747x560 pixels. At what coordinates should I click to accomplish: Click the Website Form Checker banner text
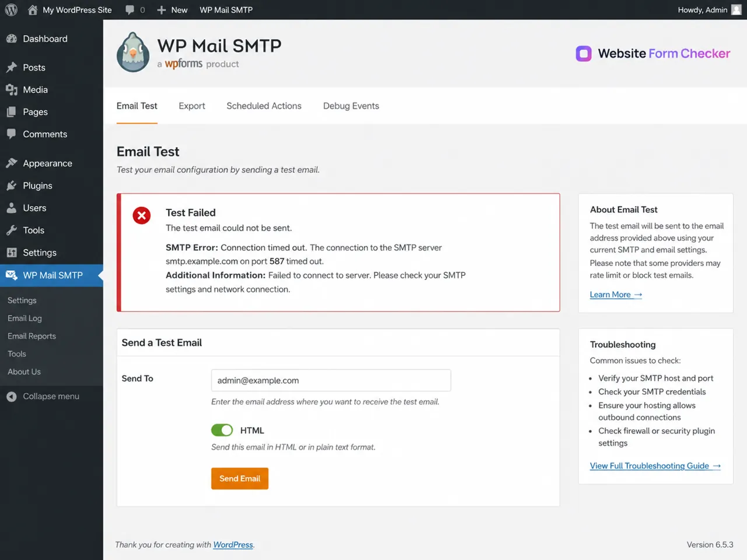[x=664, y=54]
